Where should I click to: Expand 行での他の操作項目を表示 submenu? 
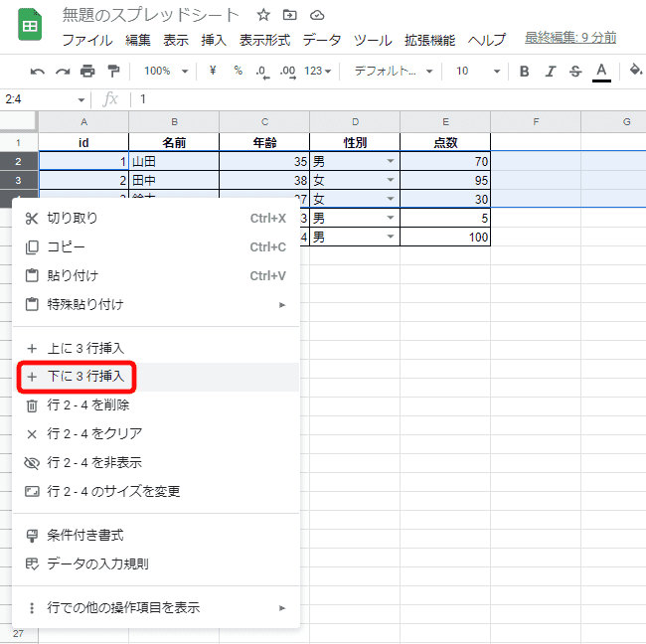tap(156, 608)
